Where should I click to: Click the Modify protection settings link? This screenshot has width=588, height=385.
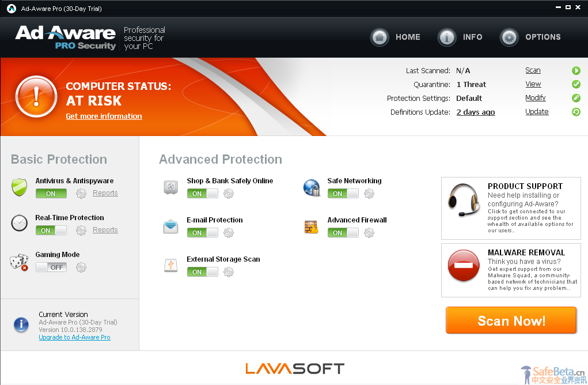(x=536, y=98)
